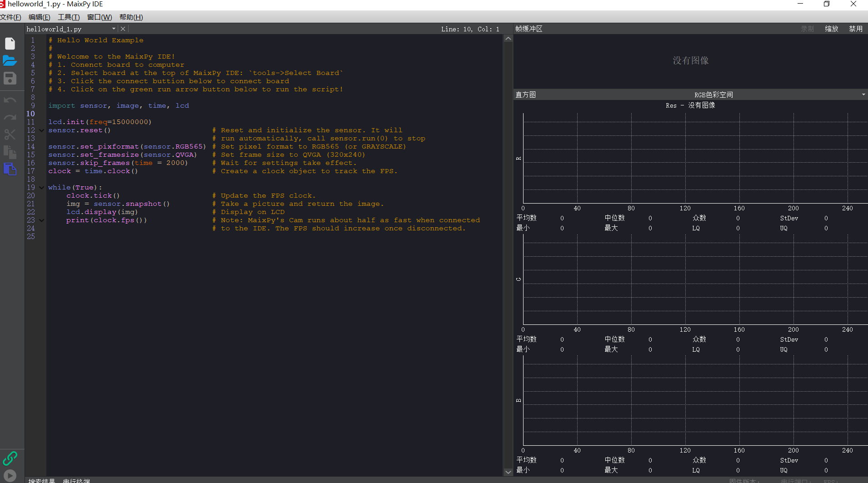The width and height of the screenshot is (868, 483).
Task: Open the 窗口(W) menu
Action: point(100,17)
